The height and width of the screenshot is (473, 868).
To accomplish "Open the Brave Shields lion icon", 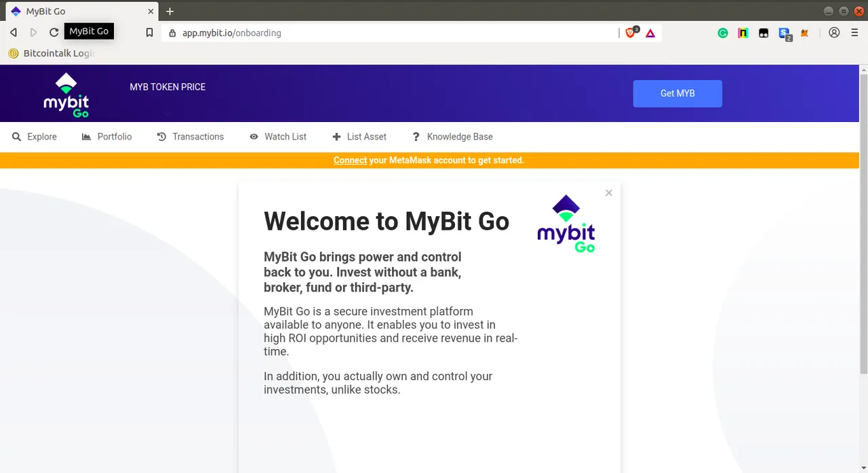I will click(631, 32).
